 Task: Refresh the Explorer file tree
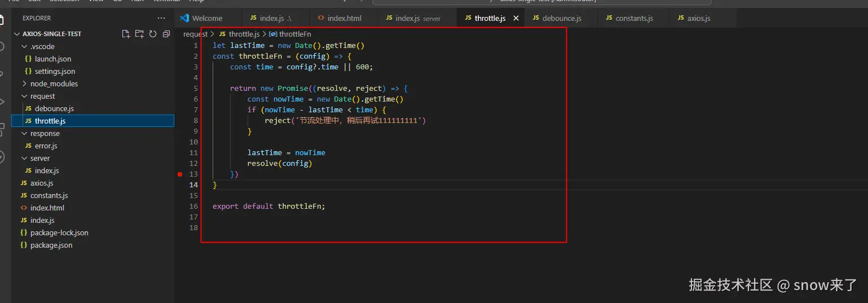(153, 34)
